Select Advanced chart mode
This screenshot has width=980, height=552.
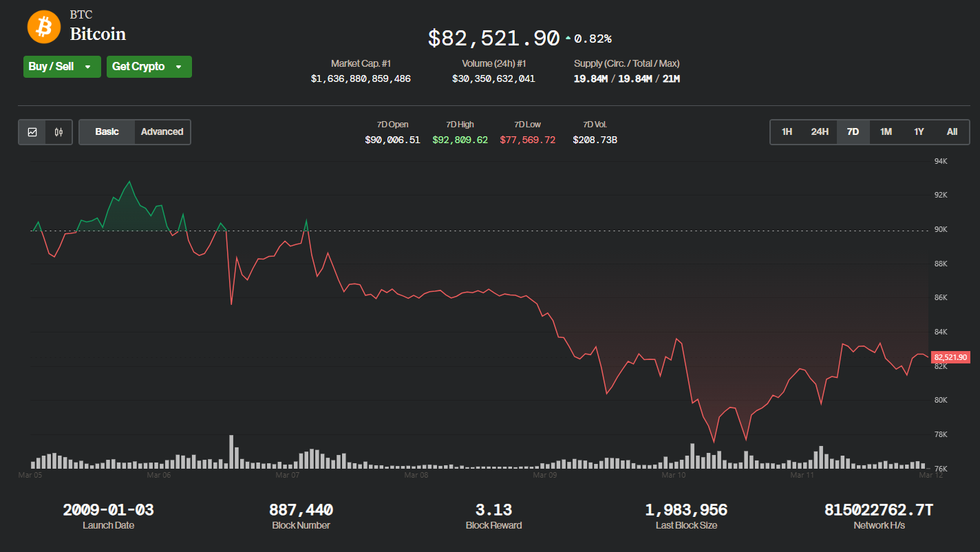point(162,132)
